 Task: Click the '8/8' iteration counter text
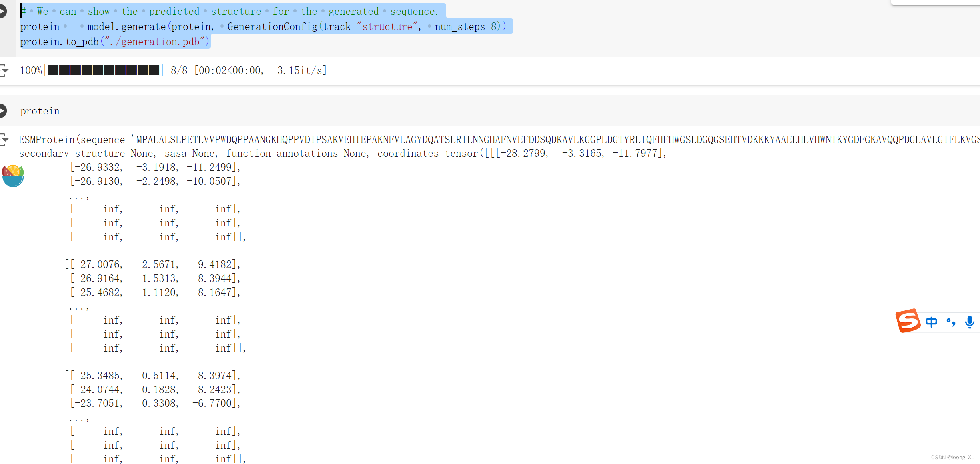click(179, 70)
